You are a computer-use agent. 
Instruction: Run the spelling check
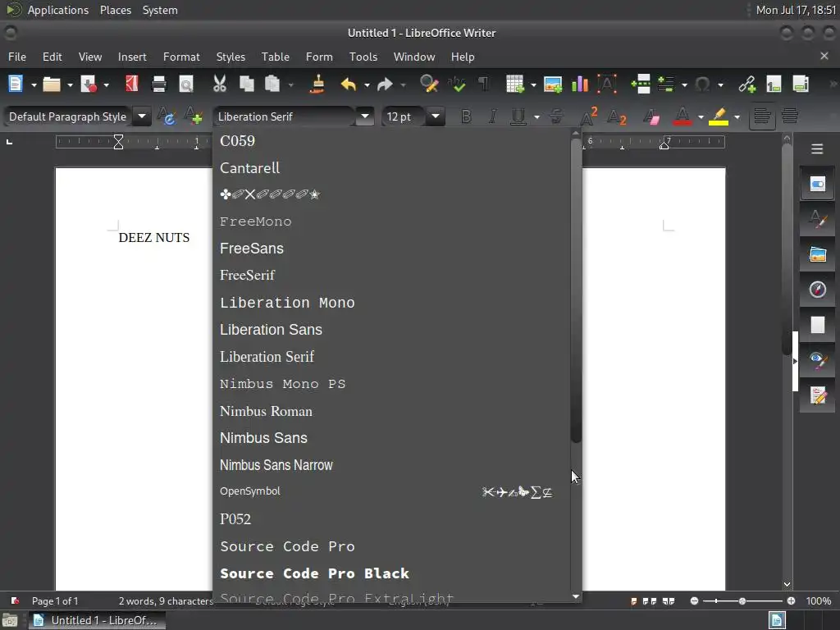456,84
